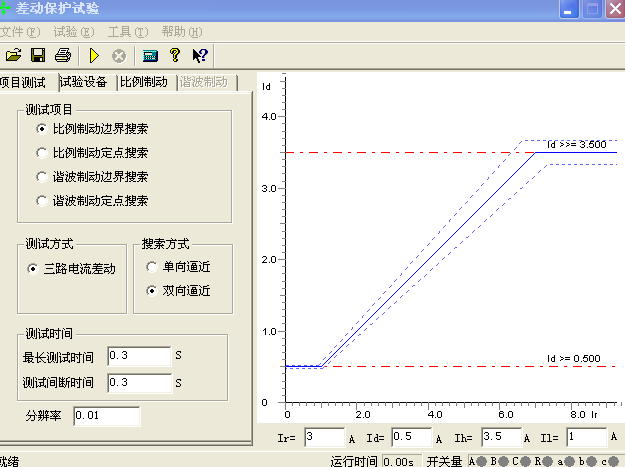Start the test with the yellow play icon

[94, 55]
